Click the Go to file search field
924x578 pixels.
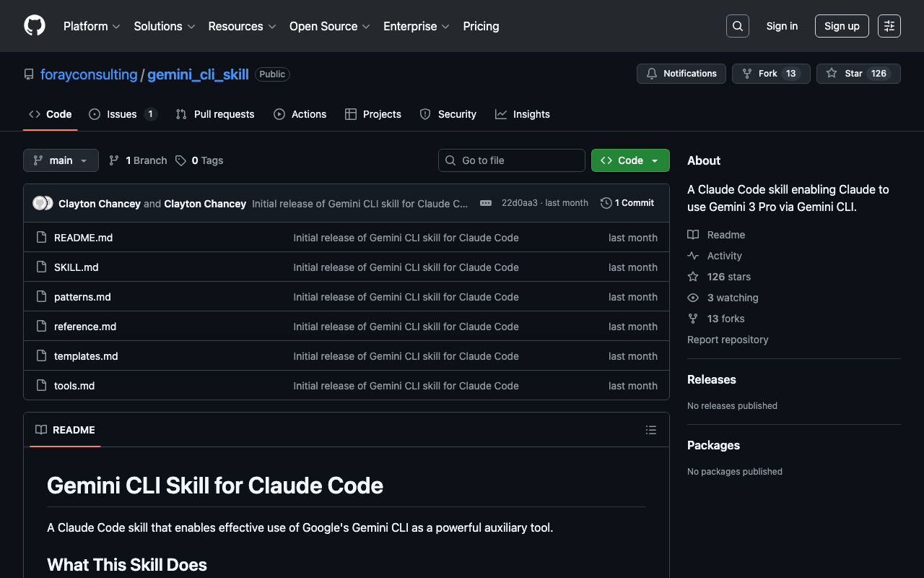[x=512, y=160]
